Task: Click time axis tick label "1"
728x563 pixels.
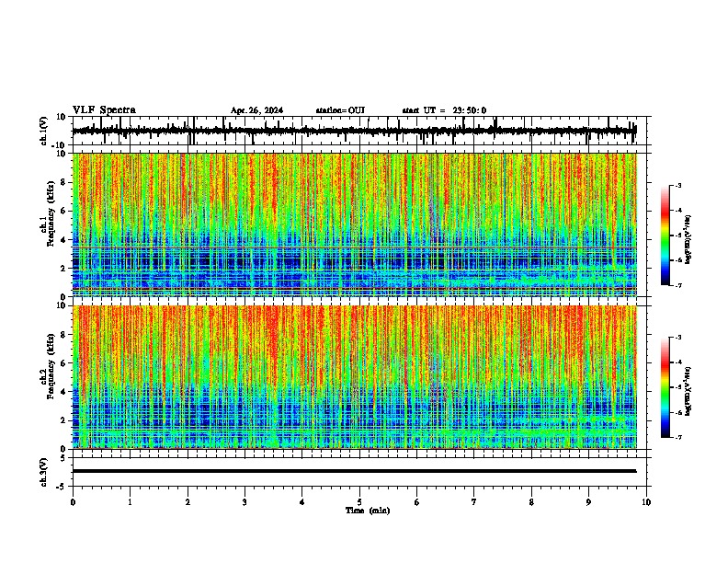Action: [130, 502]
